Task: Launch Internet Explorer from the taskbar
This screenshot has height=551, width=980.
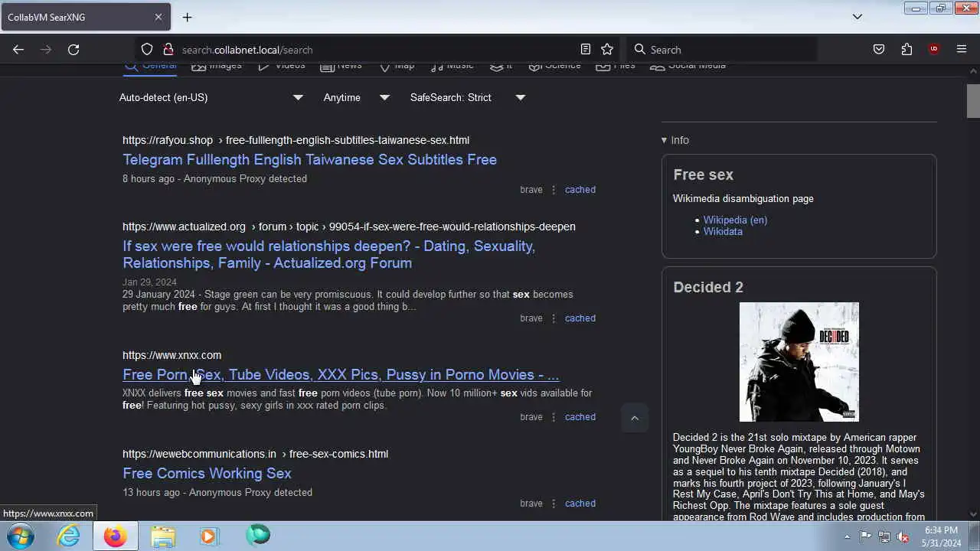Action: tap(69, 536)
